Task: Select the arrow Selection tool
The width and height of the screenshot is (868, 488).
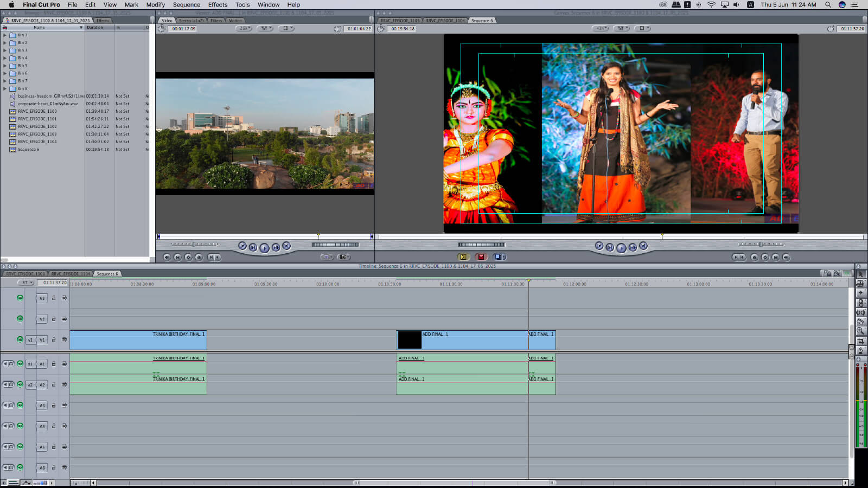Action: [x=860, y=274]
